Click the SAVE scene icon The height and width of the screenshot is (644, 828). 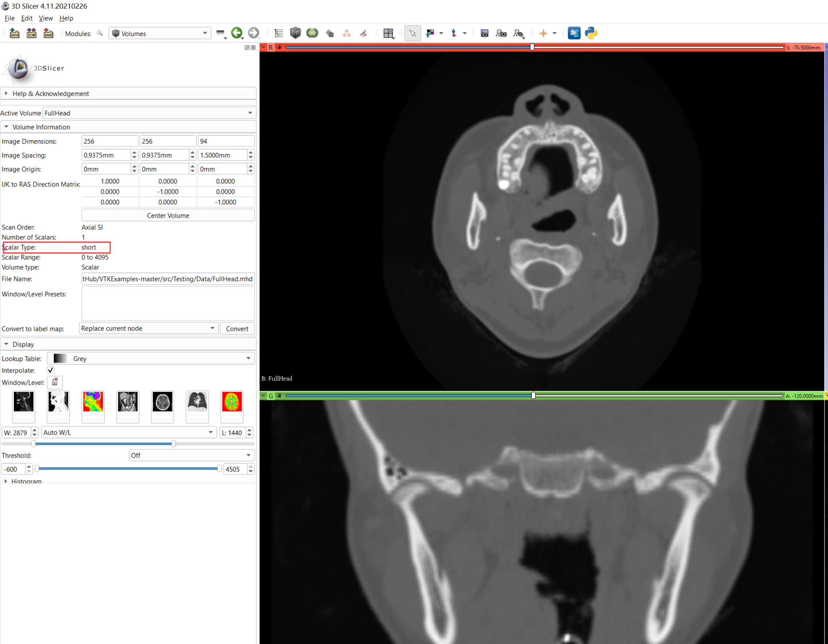tap(48, 33)
